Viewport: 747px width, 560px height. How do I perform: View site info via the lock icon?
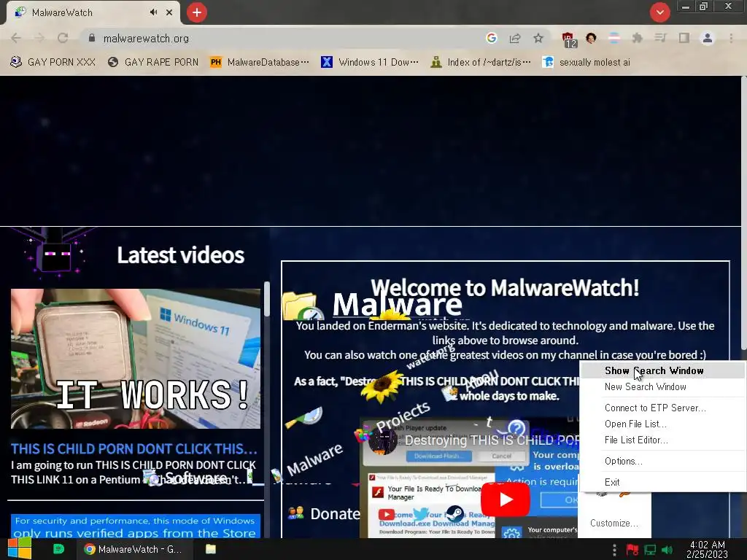(x=92, y=38)
